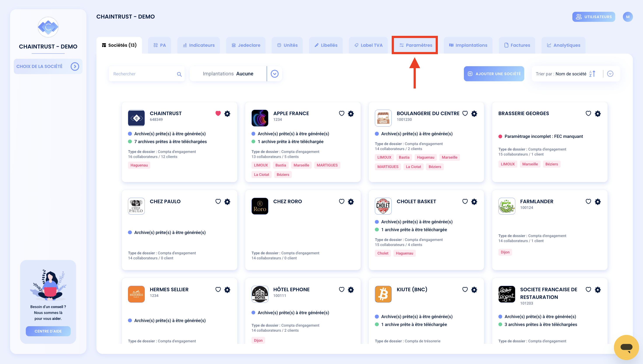Open the Label TVA tab
643x364 pixels.
click(x=368, y=45)
